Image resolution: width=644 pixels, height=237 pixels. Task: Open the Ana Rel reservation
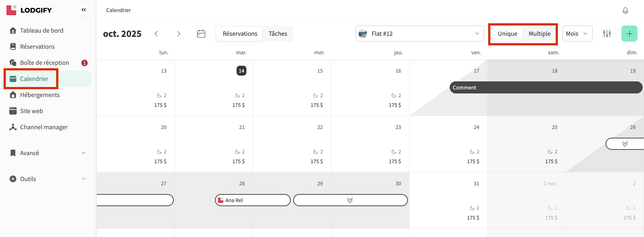pos(252,200)
